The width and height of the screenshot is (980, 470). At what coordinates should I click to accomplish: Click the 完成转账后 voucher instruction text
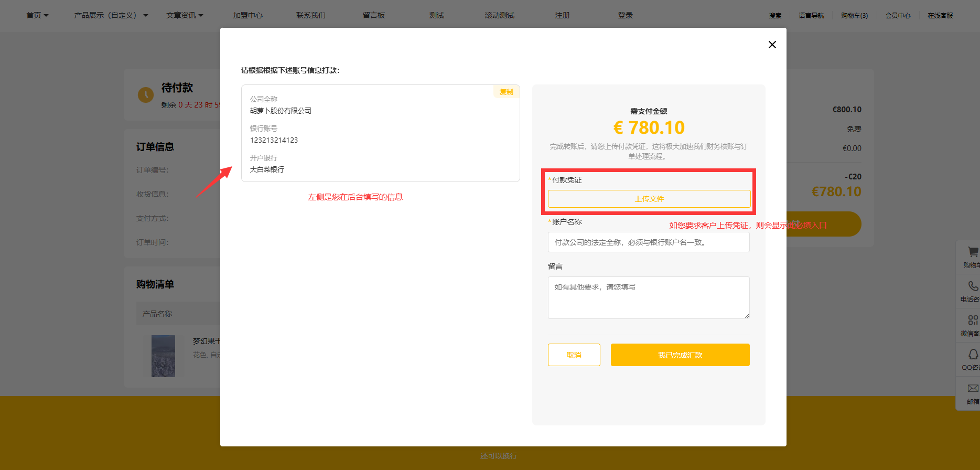coord(649,151)
